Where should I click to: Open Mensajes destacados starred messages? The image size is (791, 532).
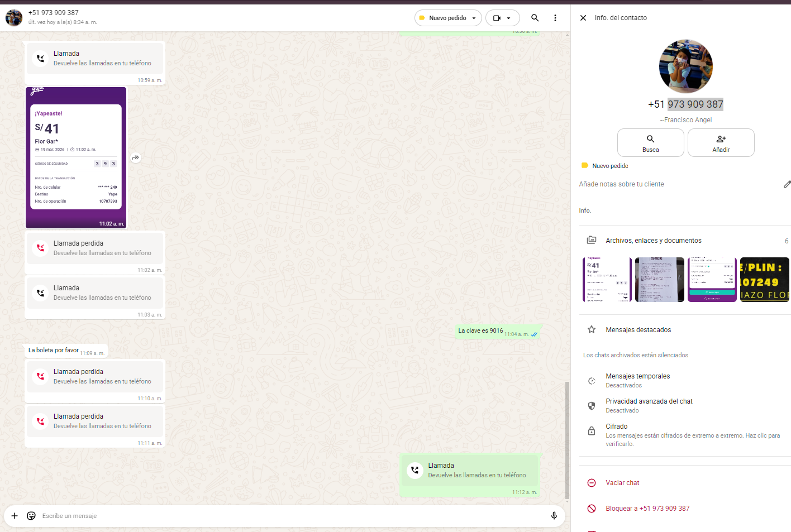click(x=638, y=330)
